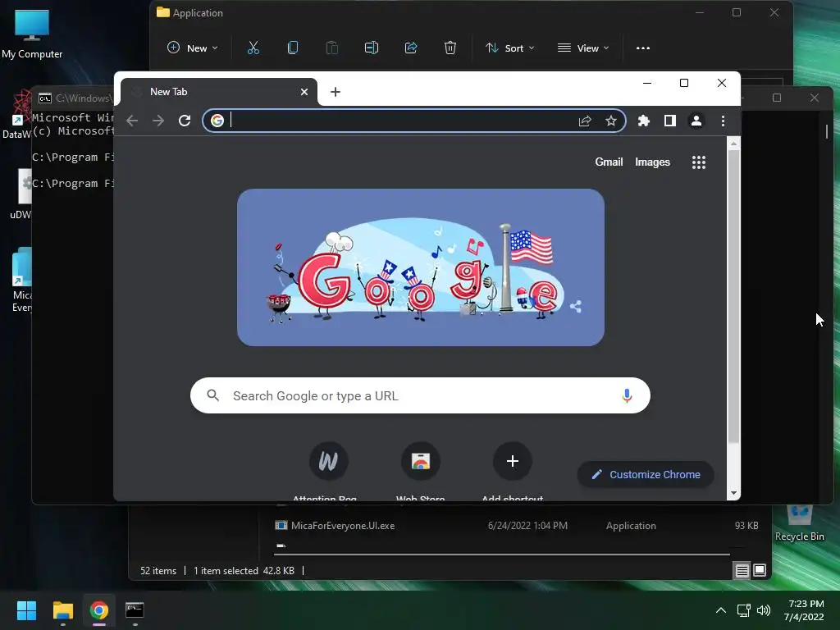This screenshot has width=840, height=630.
Task: Click the Chrome taskbar icon
Action: coord(99,610)
